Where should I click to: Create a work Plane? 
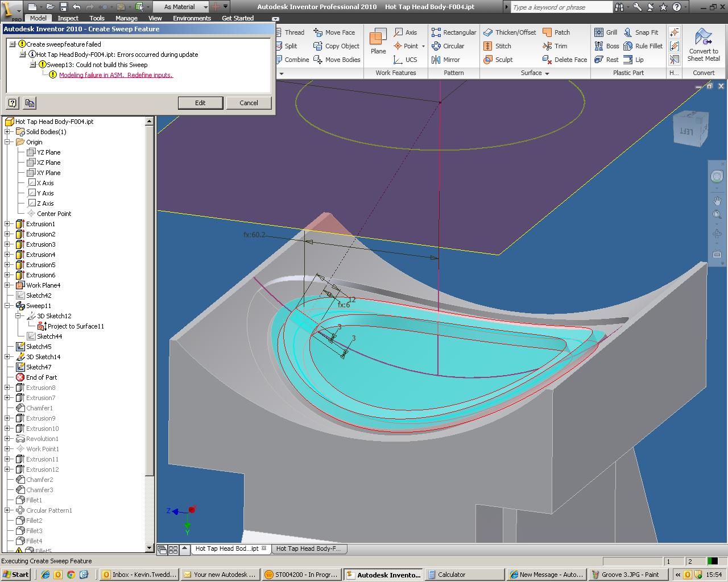click(x=378, y=43)
